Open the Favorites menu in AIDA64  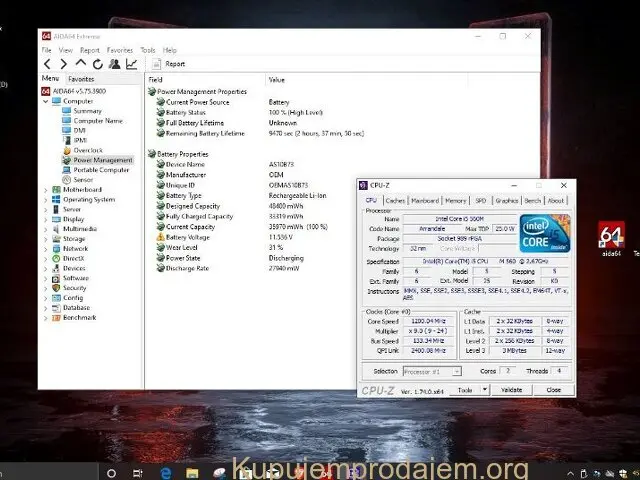pos(120,50)
